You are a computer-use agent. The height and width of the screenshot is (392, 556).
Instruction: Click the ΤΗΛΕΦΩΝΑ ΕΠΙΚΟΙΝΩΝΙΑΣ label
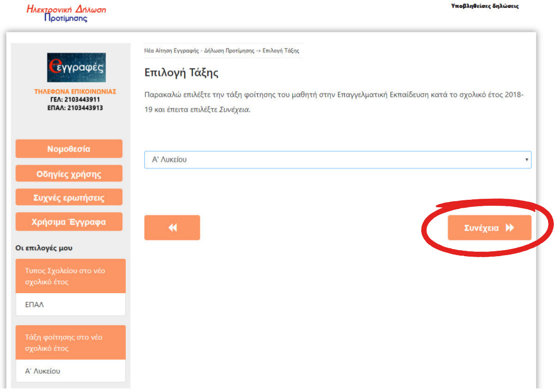coord(75,91)
